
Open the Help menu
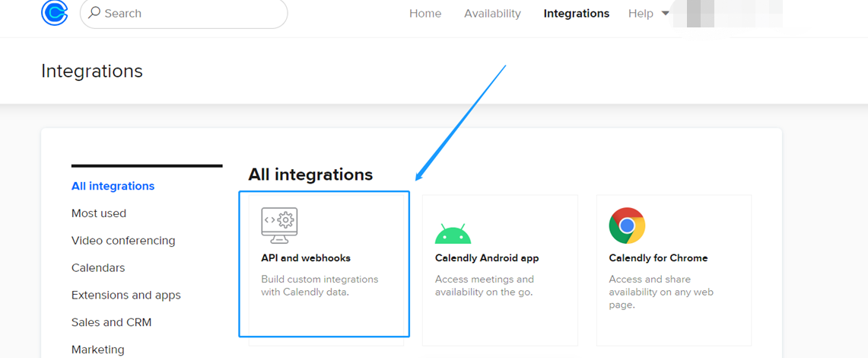point(641,13)
